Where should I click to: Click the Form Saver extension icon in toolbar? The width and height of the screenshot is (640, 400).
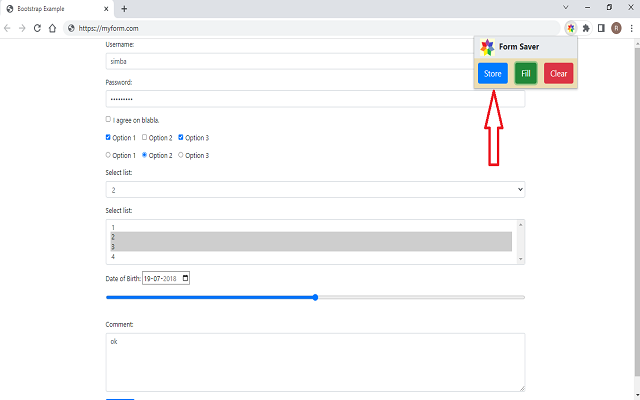coord(570,28)
